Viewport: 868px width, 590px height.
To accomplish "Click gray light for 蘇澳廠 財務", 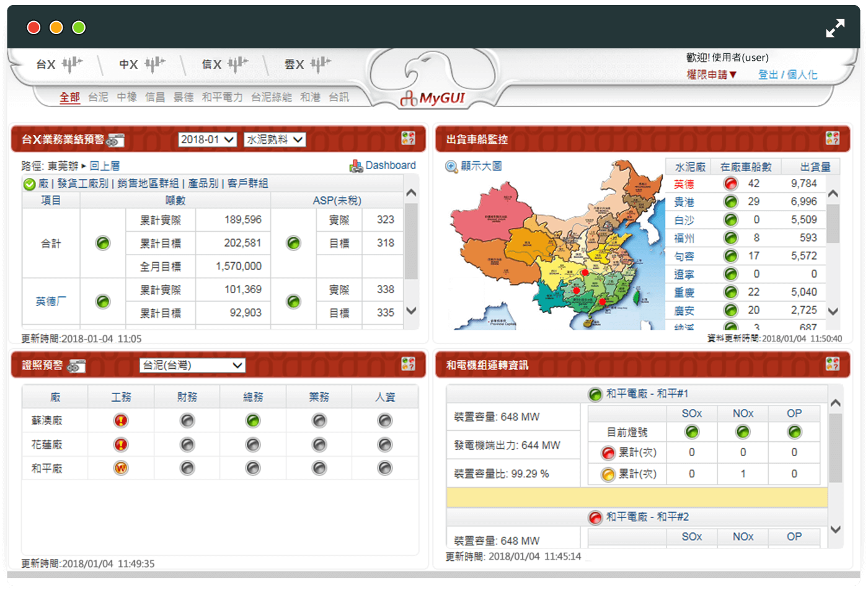I will coord(187,421).
